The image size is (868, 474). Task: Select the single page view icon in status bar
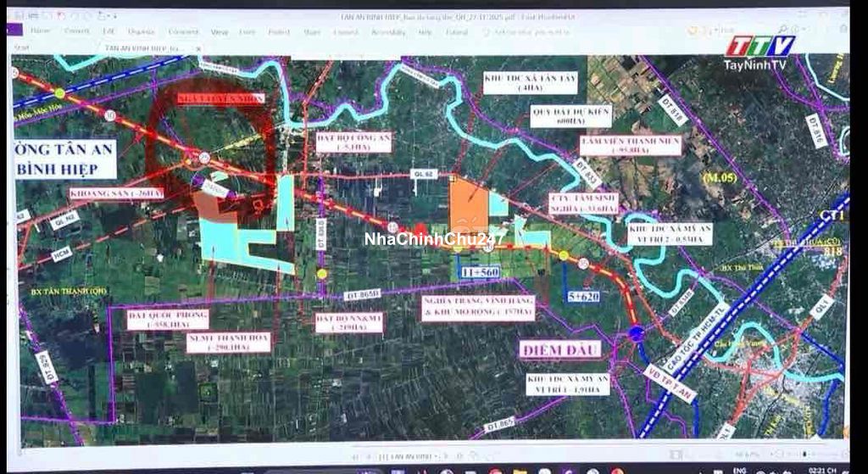pyautogui.click(x=676, y=454)
